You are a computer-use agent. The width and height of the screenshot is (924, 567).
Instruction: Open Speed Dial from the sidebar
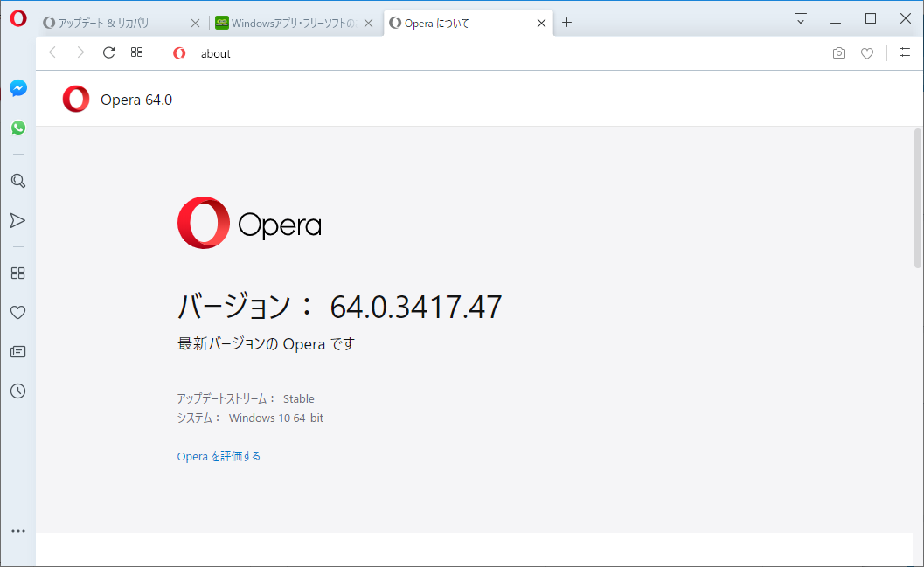tap(17, 273)
